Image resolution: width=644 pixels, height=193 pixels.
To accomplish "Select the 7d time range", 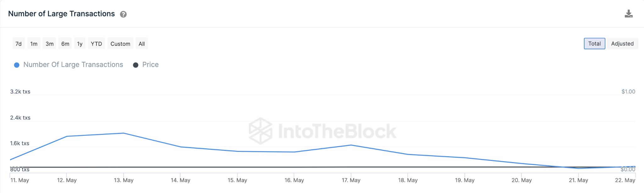I will (19, 44).
